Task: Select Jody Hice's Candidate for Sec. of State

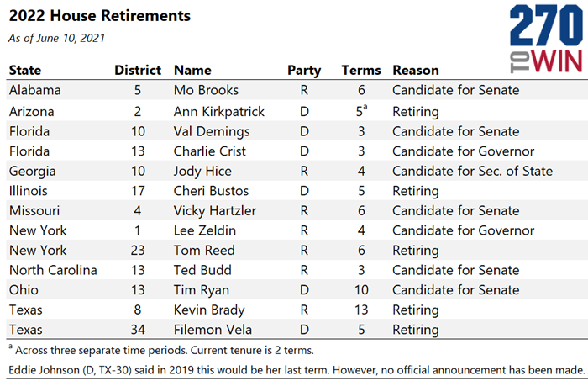Action: coord(472,172)
